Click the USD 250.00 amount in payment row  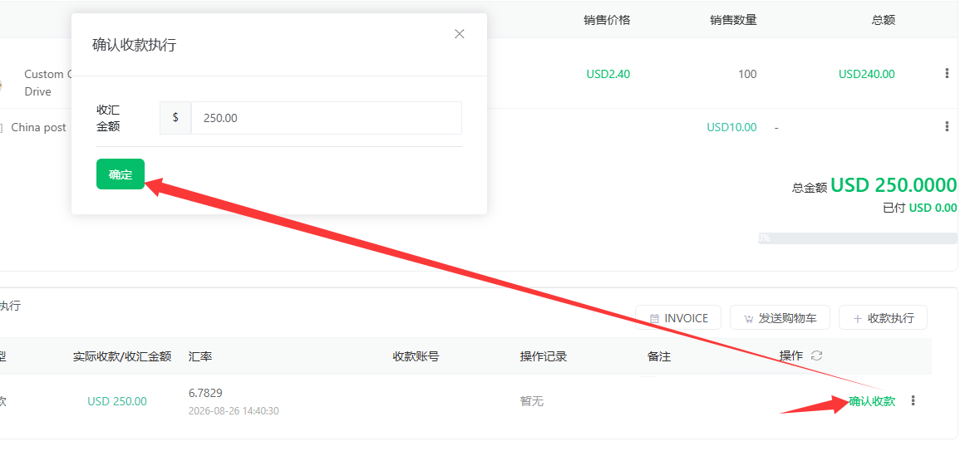tap(117, 401)
